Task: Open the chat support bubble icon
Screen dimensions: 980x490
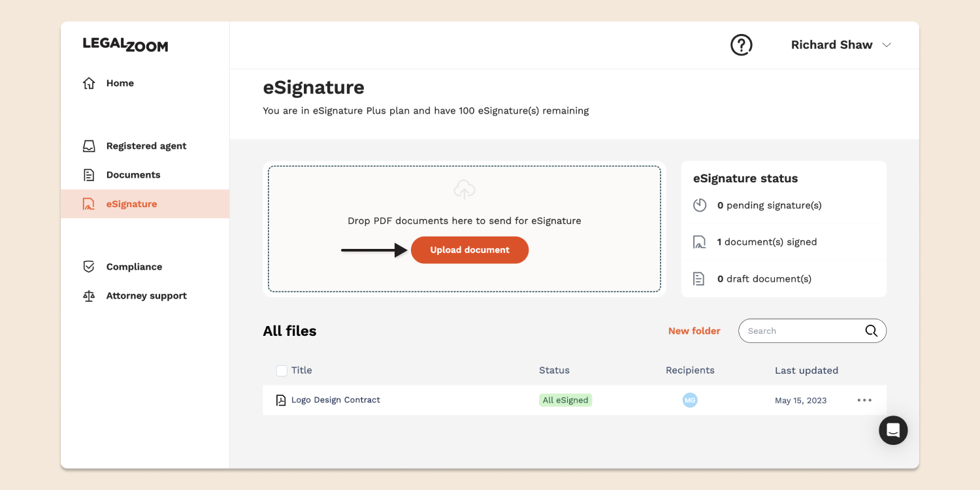Action: point(893,430)
